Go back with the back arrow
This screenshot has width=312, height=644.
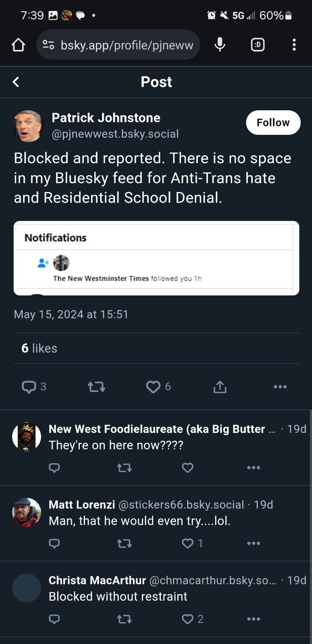click(15, 82)
